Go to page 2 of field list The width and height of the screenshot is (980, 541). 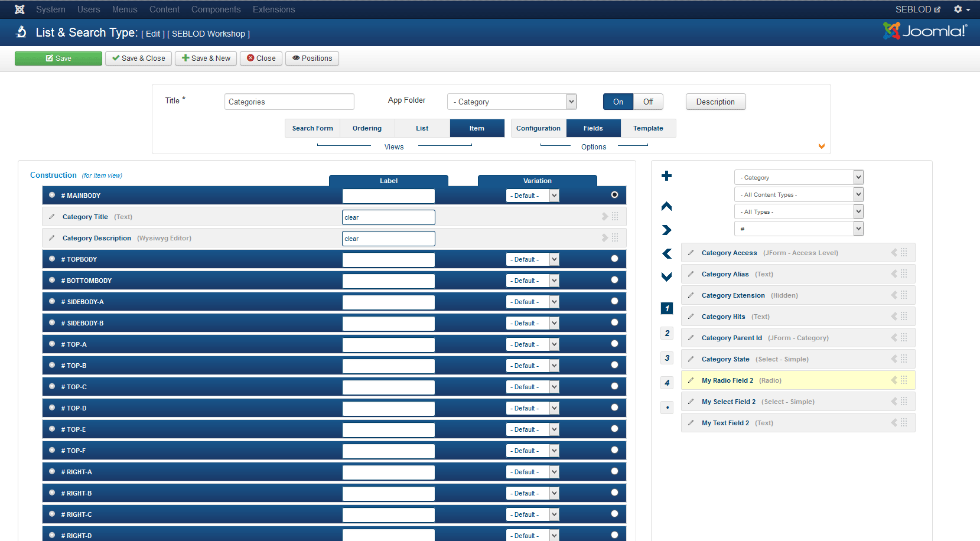667,333
